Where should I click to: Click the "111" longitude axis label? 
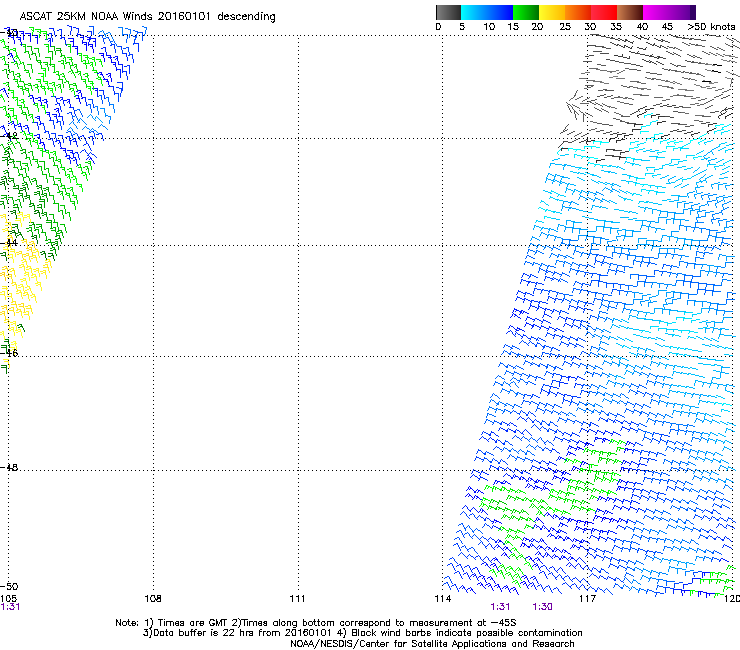tap(297, 599)
